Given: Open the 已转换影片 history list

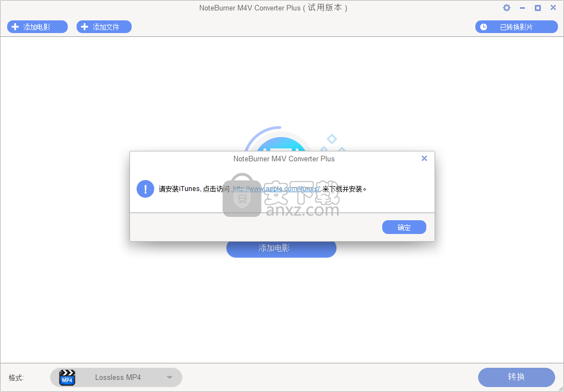Looking at the screenshot, I should [x=517, y=27].
